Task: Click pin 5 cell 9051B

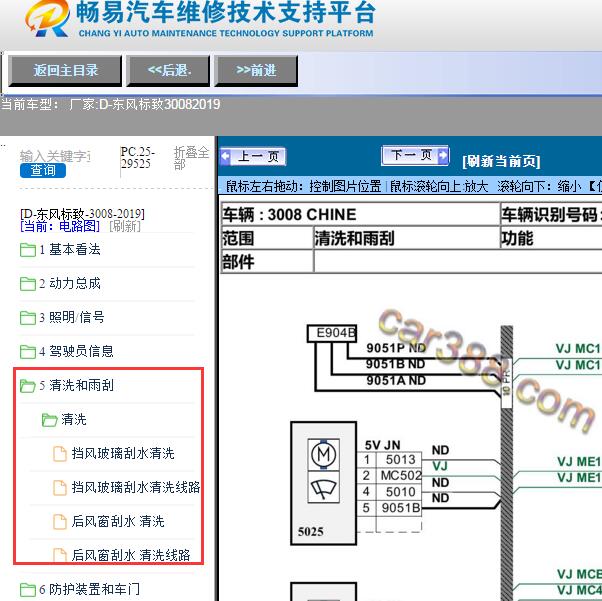Action: click(400, 508)
